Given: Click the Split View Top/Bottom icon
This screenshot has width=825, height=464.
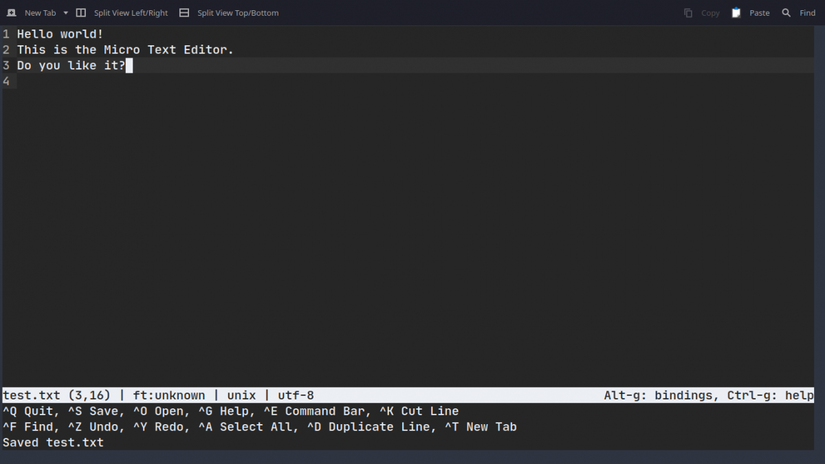Looking at the screenshot, I should 184,13.
